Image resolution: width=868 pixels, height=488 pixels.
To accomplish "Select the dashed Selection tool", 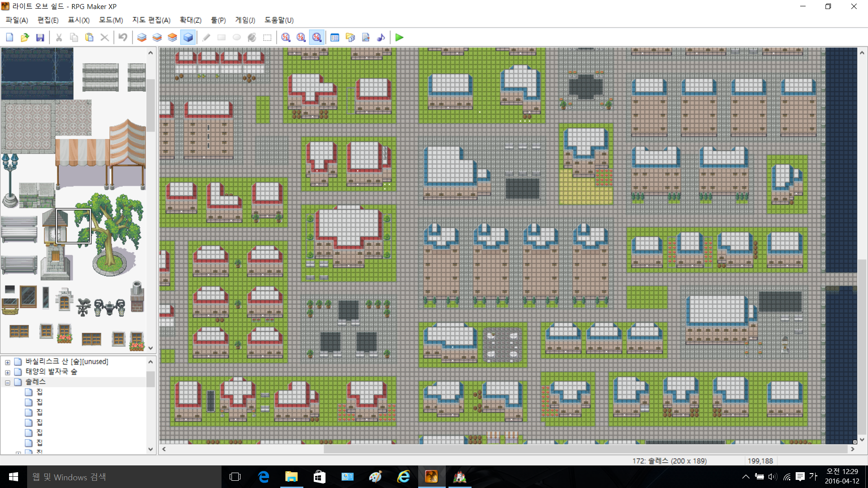I will [x=268, y=38].
